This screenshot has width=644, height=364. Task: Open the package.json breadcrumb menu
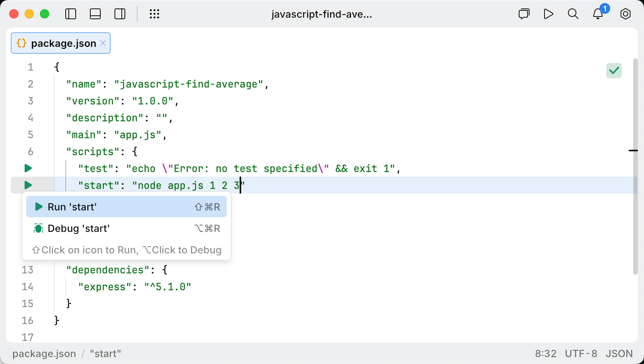44,354
